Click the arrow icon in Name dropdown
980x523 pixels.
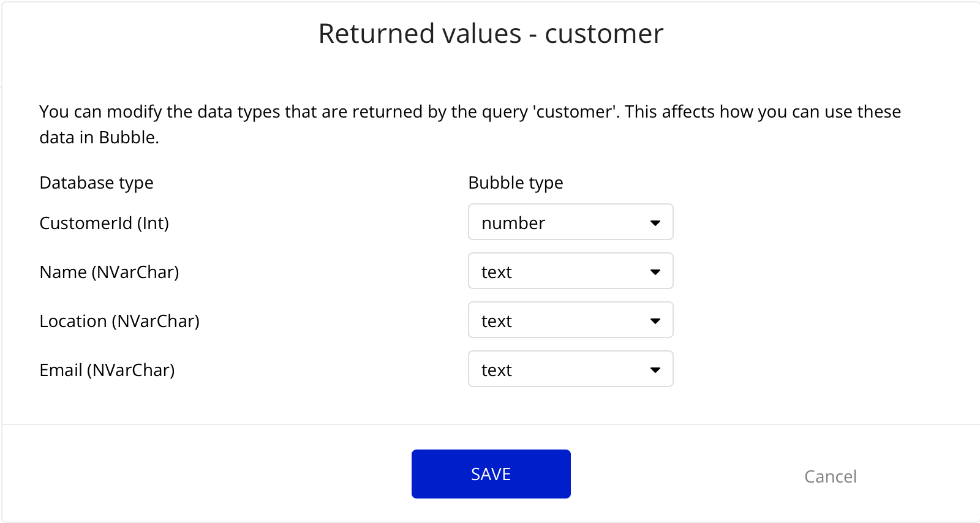[655, 272]
